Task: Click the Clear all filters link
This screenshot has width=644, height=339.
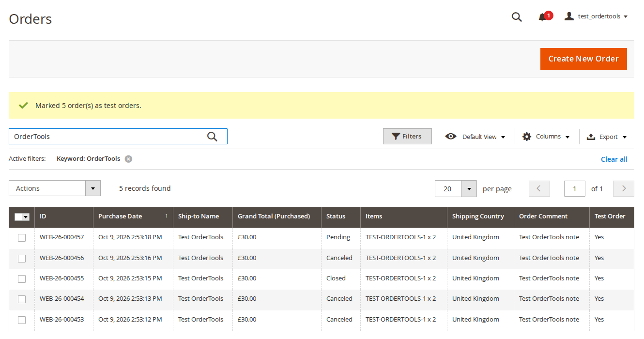Action: tap(614, 159)
